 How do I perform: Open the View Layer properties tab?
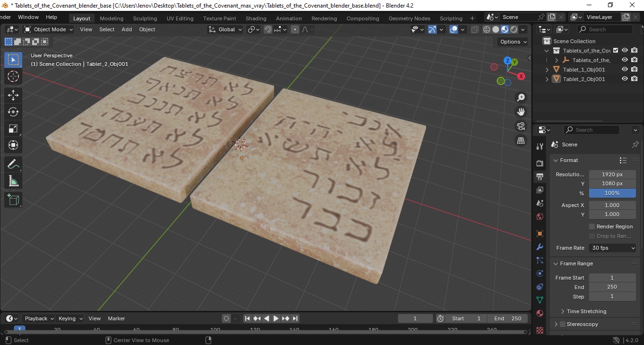pyautogui.click(x=539, y=190)
